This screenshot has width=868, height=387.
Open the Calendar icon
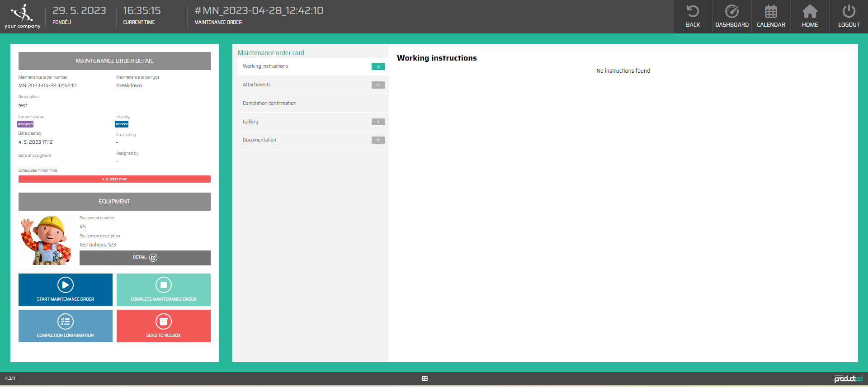click(x=771, y=12)
